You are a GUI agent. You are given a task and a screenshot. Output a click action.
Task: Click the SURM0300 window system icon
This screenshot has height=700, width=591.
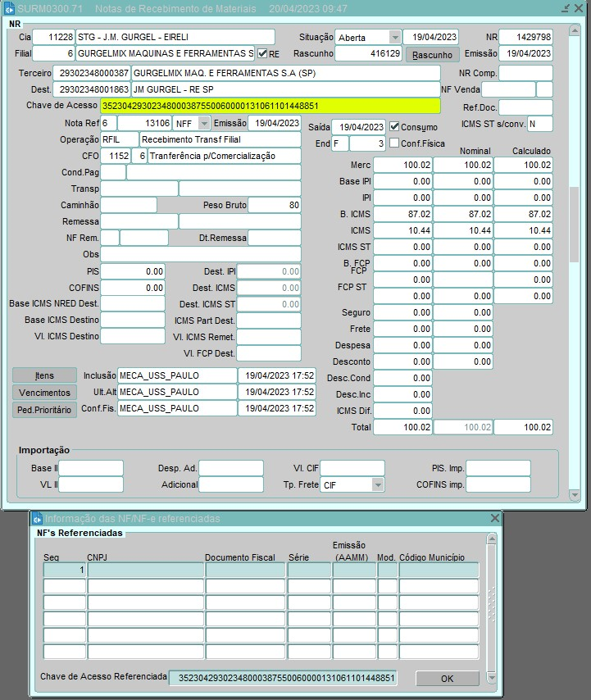8,8
